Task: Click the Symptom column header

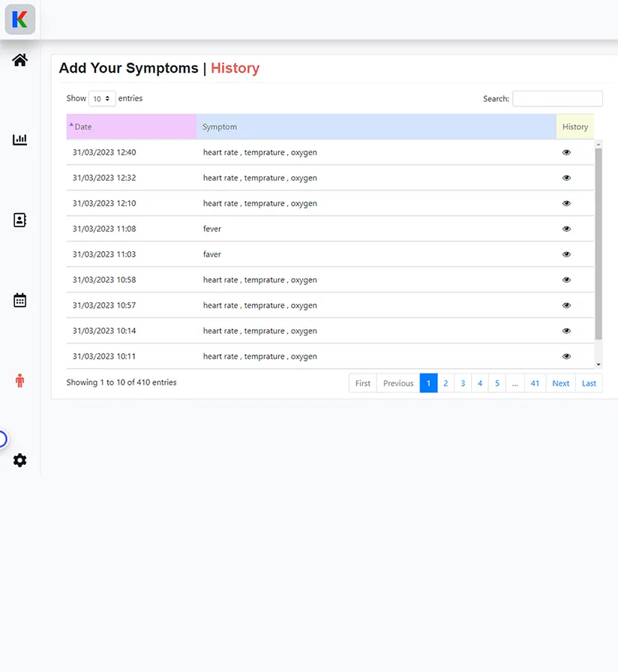Action: (219, 126)
